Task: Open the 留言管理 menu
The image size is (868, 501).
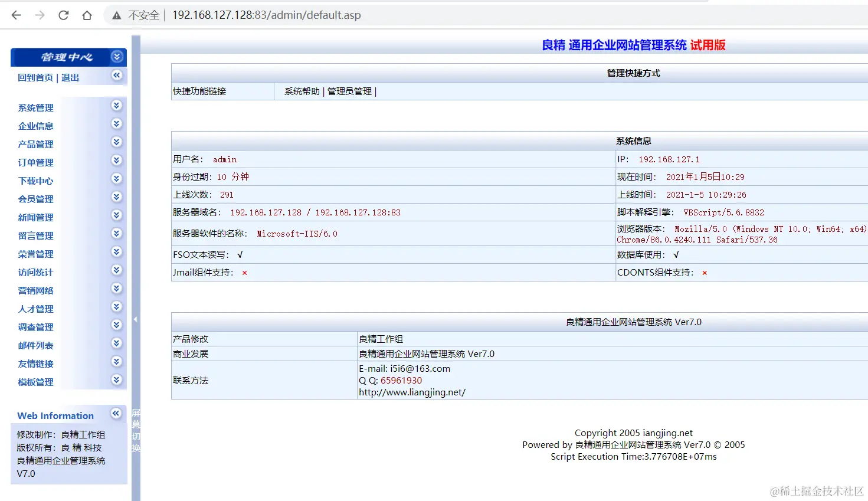Action: 35,236
